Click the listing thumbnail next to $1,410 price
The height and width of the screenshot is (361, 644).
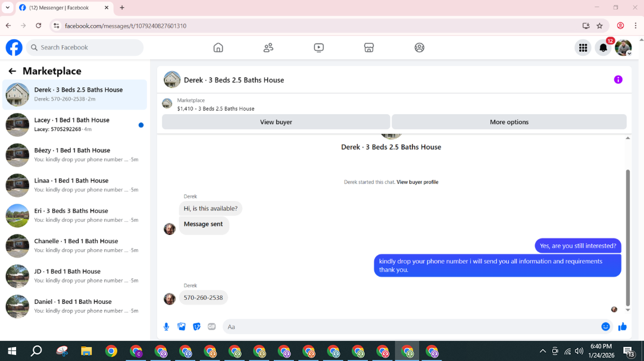coord(167,103)
